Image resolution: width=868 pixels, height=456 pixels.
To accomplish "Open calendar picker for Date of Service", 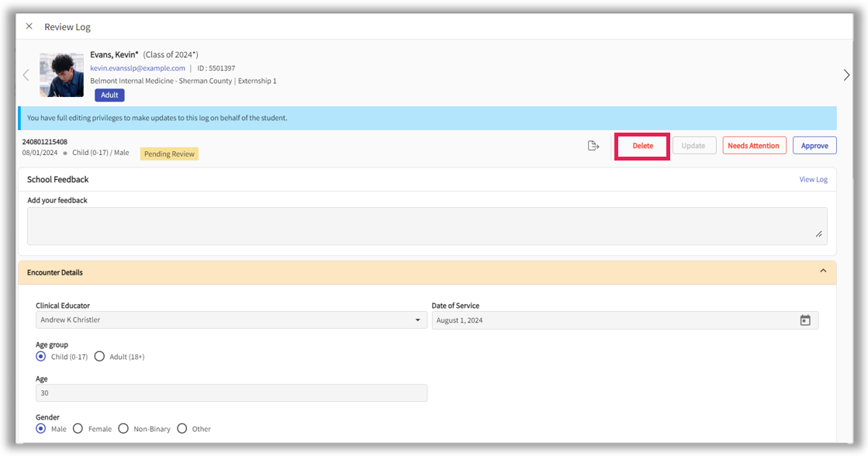I will (x=805, y=320).
